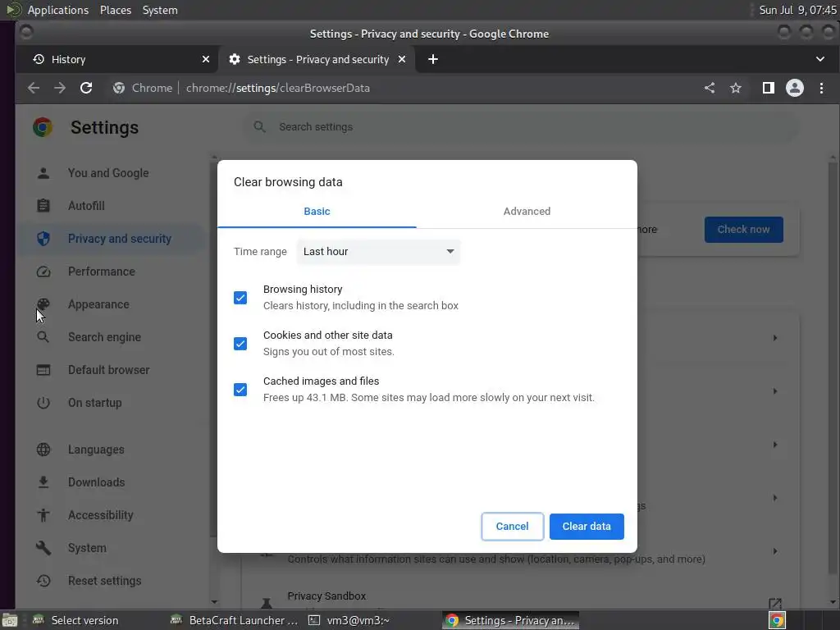Expand the first privacy row chevron
Image resolution: width=840 pixels, height=630 pixels.
pos(774,338)
